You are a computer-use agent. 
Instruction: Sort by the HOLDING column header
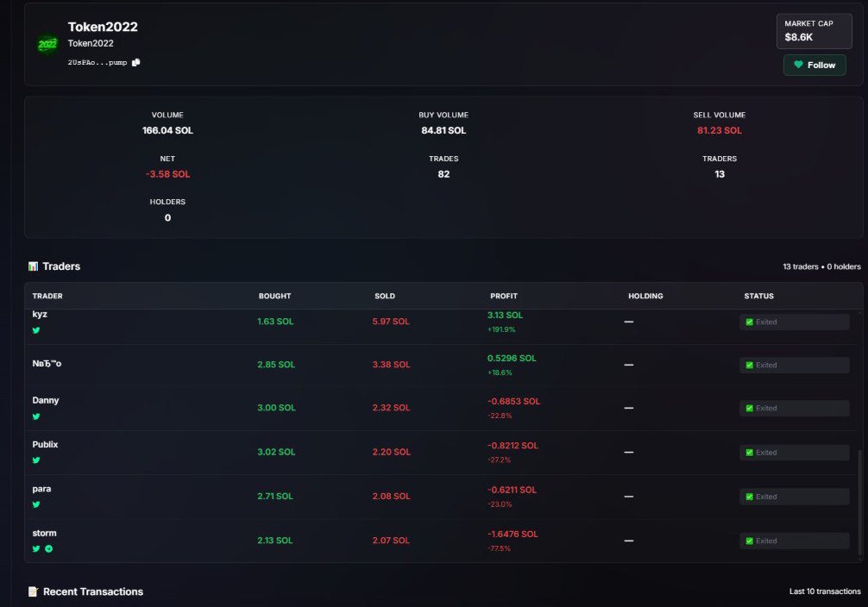tap(645, 296)
